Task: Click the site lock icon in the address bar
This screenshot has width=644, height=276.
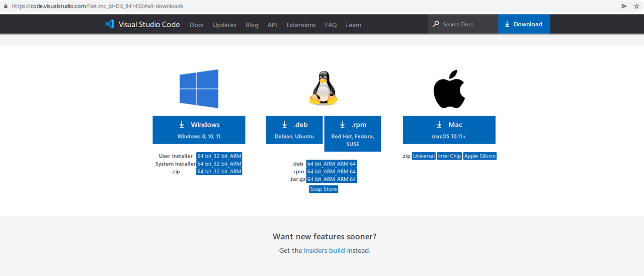Action: tap(6, 6)
